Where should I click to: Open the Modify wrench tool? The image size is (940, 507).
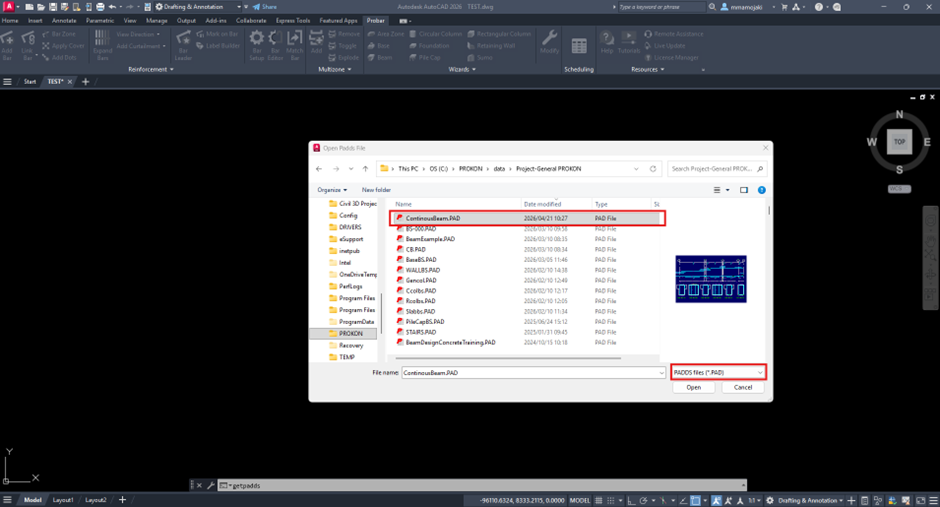(549, 43)
